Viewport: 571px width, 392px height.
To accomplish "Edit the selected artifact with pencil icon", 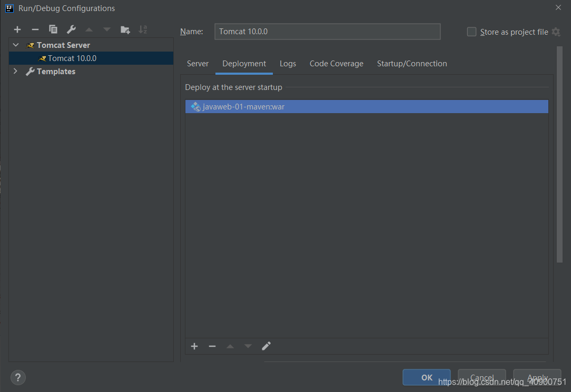I will tap(266, 346).
